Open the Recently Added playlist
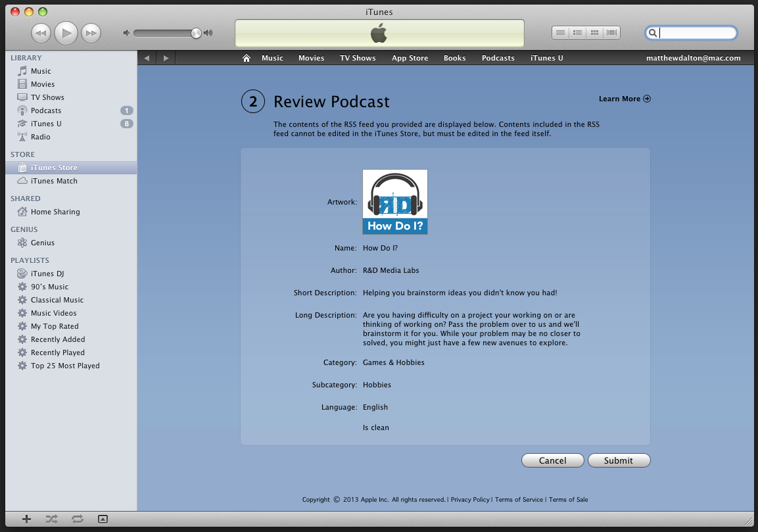This screenshot has height=532, width=758. 71,339
